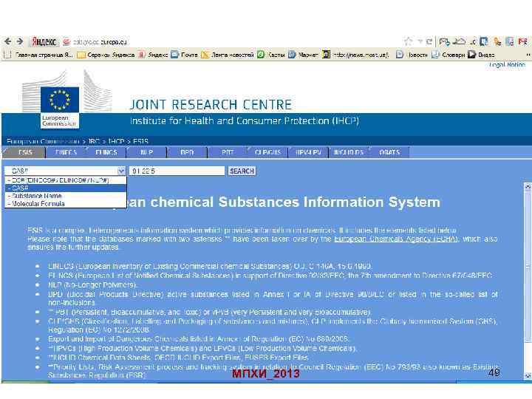Click the SEARCH button
This screenshot has height=399, width=532.
tap(242, 171)
